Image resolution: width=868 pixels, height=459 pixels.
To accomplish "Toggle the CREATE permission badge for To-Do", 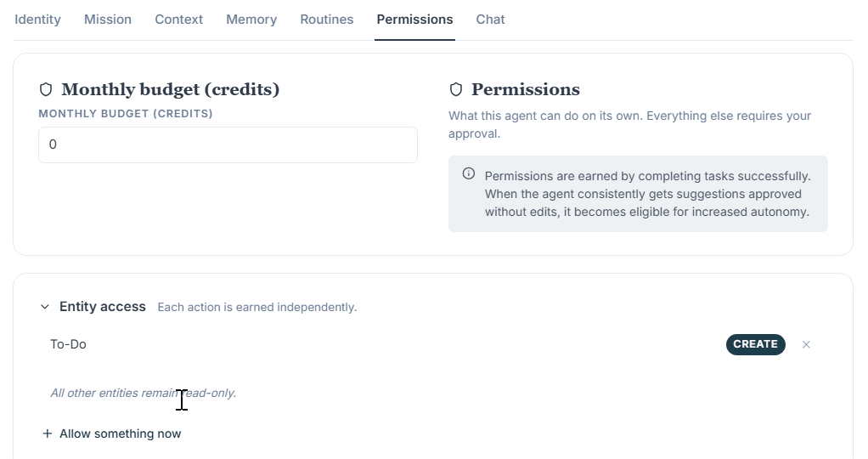I will click(756, 344).
